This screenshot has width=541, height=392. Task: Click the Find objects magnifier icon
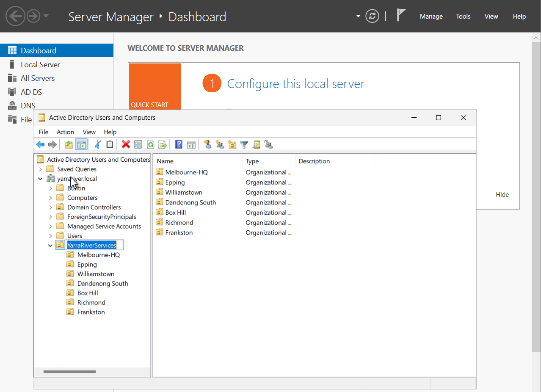click(256, 145)
